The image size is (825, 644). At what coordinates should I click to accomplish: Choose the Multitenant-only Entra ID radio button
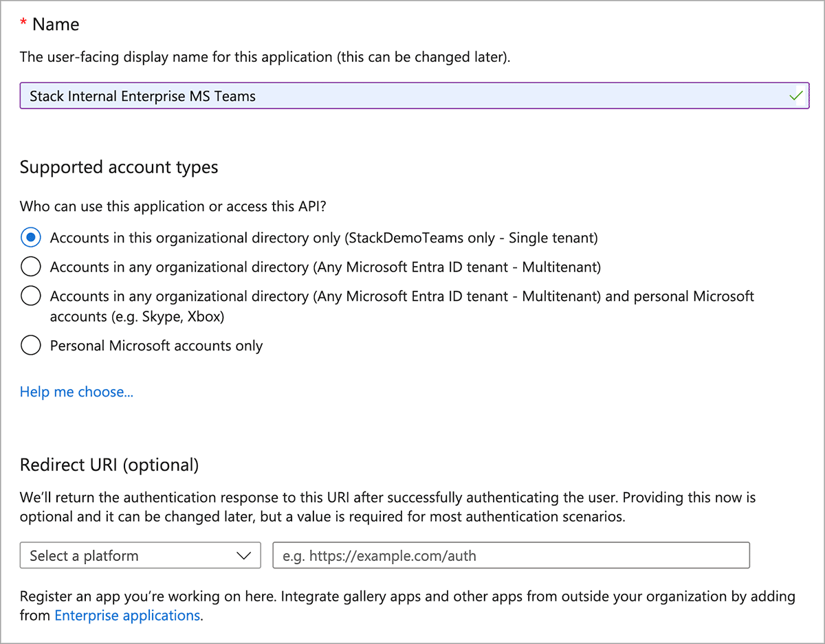pos(31,267)
